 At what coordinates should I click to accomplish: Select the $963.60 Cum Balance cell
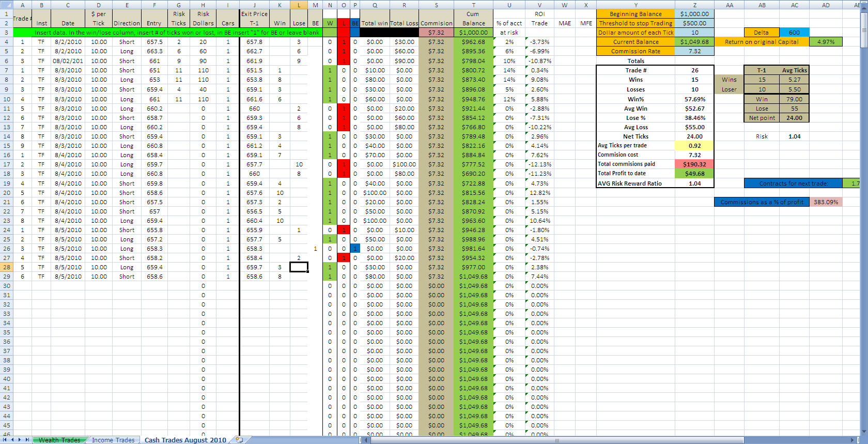[x=473, y=221]
